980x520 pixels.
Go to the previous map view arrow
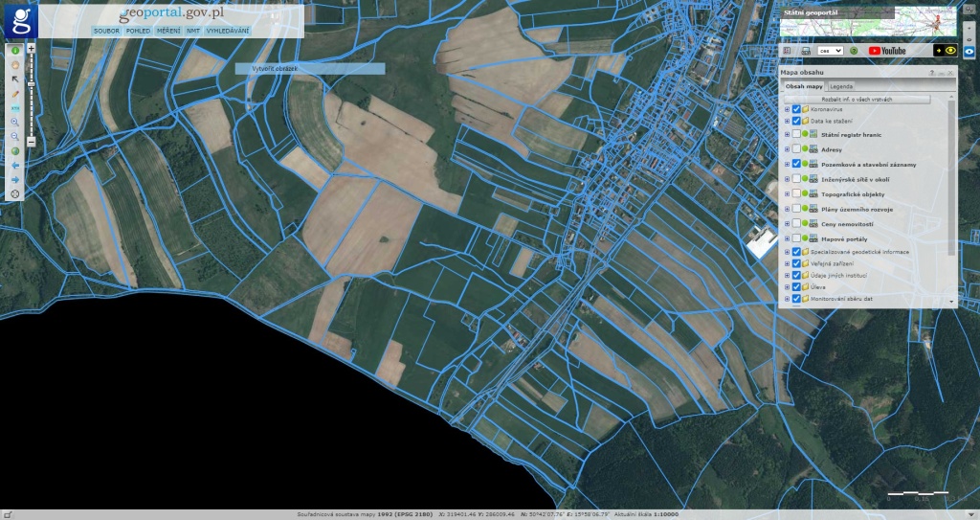(x=15, y=165)
